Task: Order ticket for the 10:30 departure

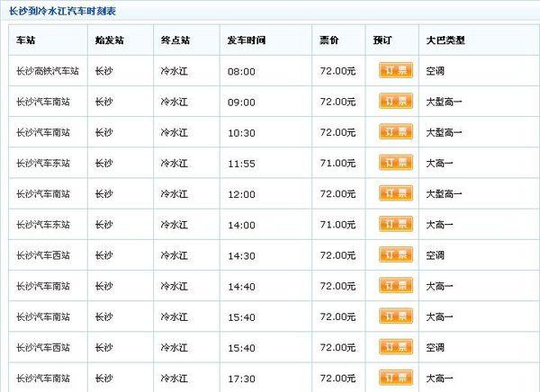Action: coord(396,132)
